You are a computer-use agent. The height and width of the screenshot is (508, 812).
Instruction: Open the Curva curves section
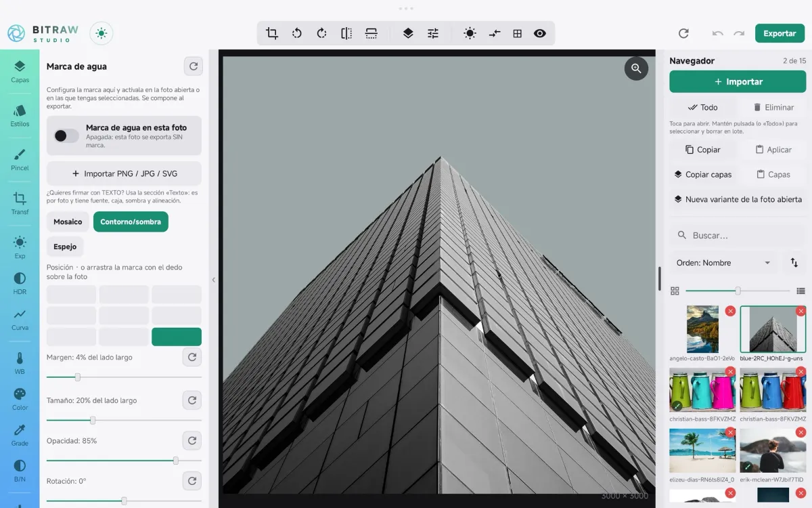(x=20, y=319)
